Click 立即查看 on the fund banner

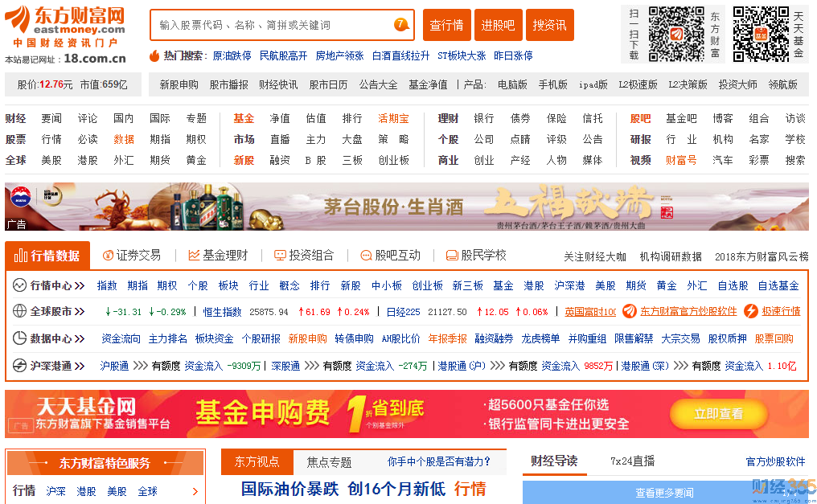[719, 414]
